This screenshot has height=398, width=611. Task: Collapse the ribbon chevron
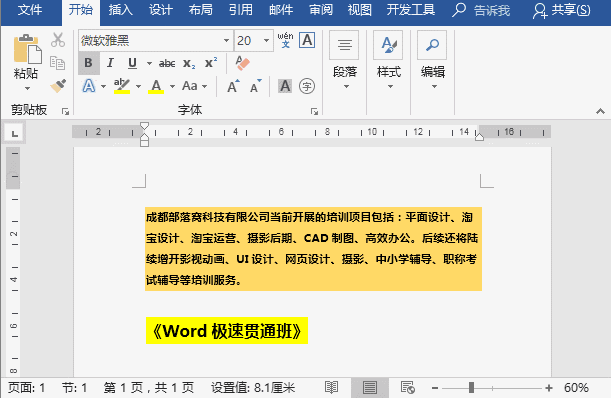(x=600, y=111)
